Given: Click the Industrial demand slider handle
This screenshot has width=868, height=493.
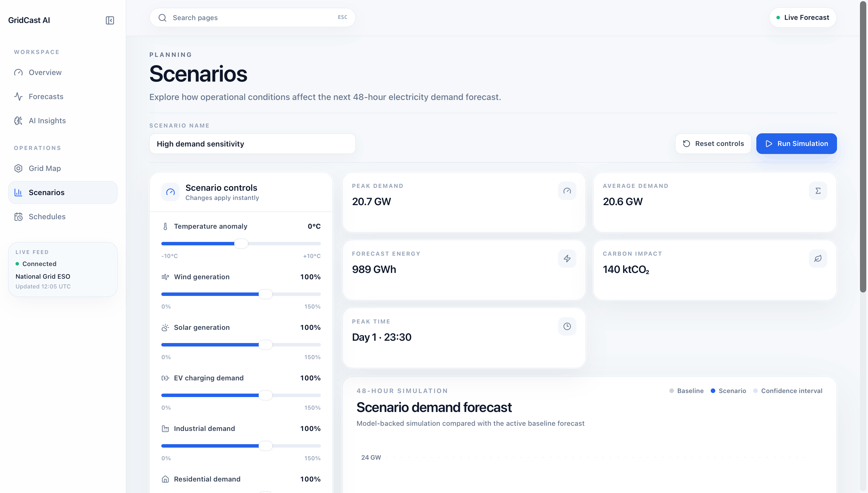Looking at the screenshot, I should pyautogui.click(x=266, y=446).
